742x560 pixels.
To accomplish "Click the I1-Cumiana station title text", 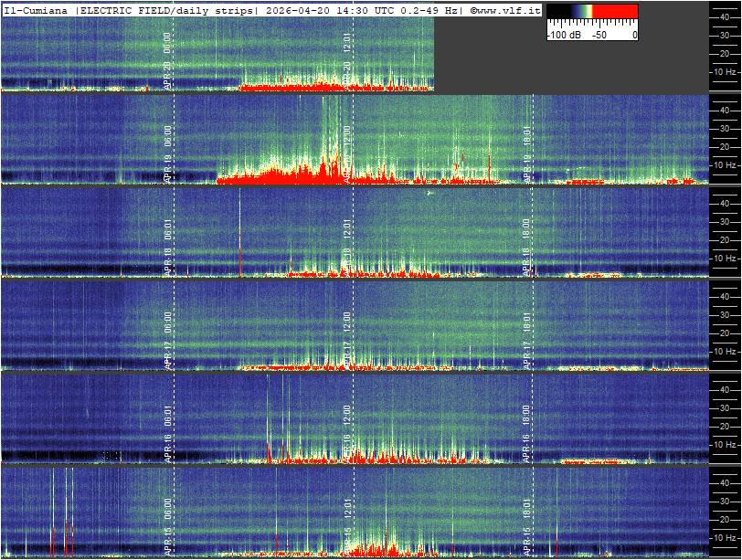I will point(37,10).
